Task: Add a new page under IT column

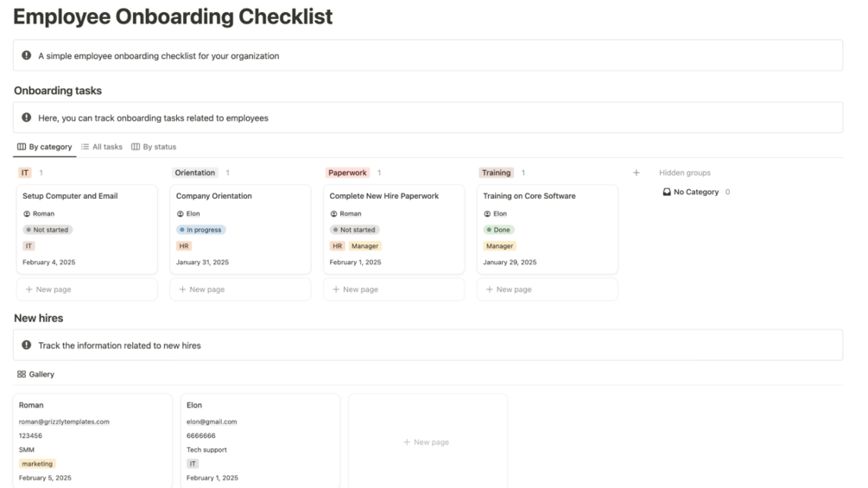Action: click(x=86, y=289)
